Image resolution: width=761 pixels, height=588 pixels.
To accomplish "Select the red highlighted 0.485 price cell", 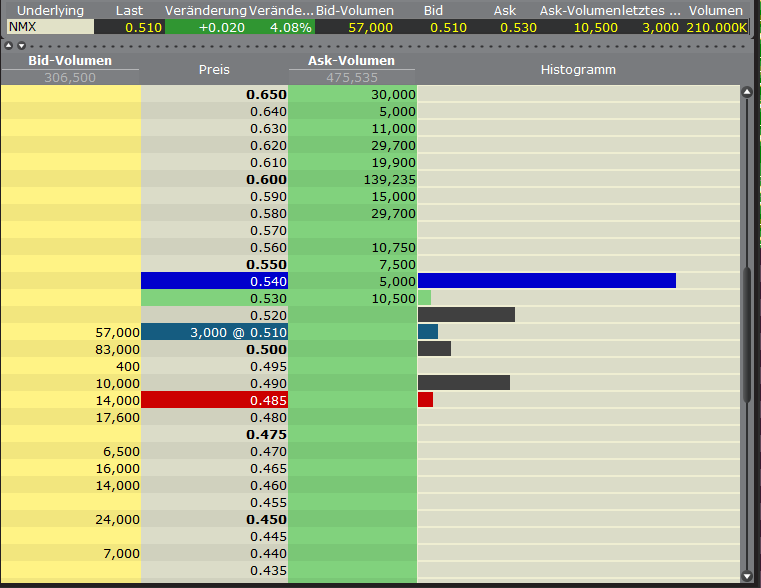I will (214, 400).
